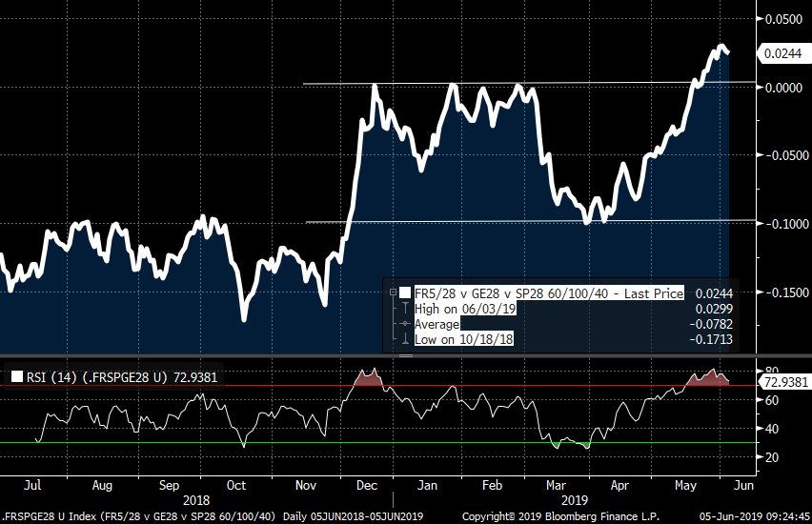Click the -0.1713 low value in legend

tap(711, 339)
